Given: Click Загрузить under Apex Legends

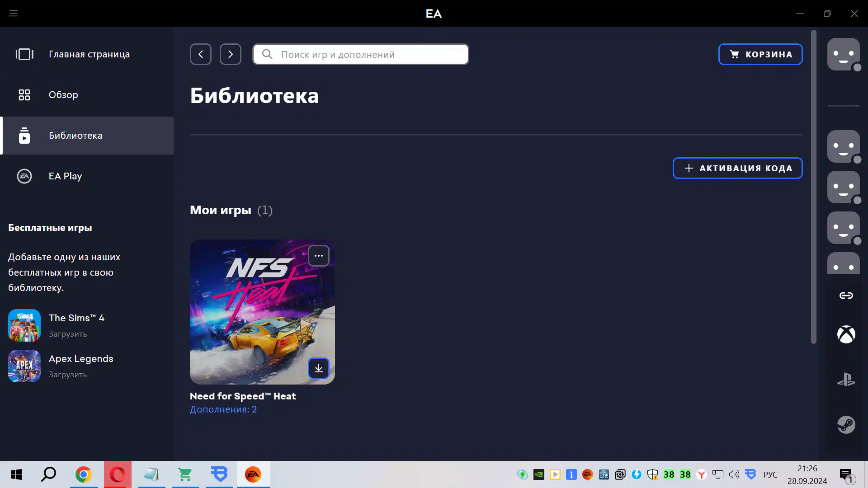Looking at the screenshot, I should pos(68,375).
